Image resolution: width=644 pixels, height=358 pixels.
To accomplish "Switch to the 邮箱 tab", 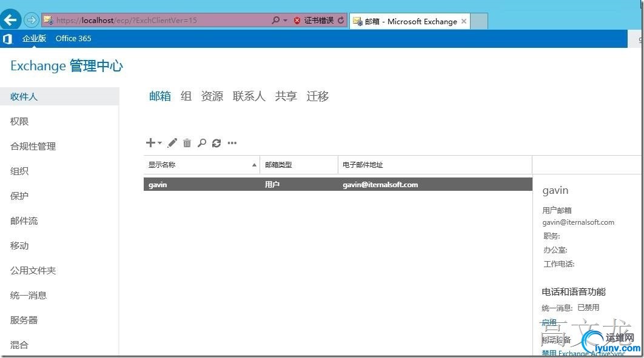I will 159,96.
